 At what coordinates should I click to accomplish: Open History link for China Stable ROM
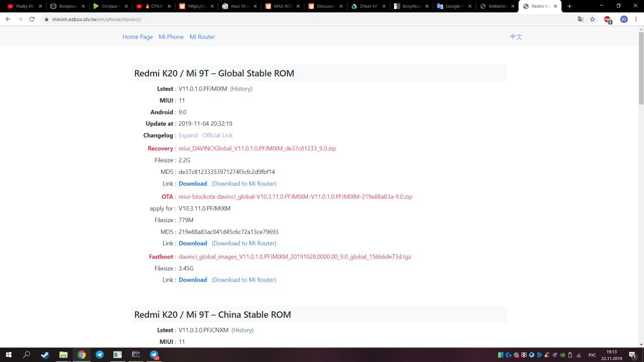tap(243, 330)
